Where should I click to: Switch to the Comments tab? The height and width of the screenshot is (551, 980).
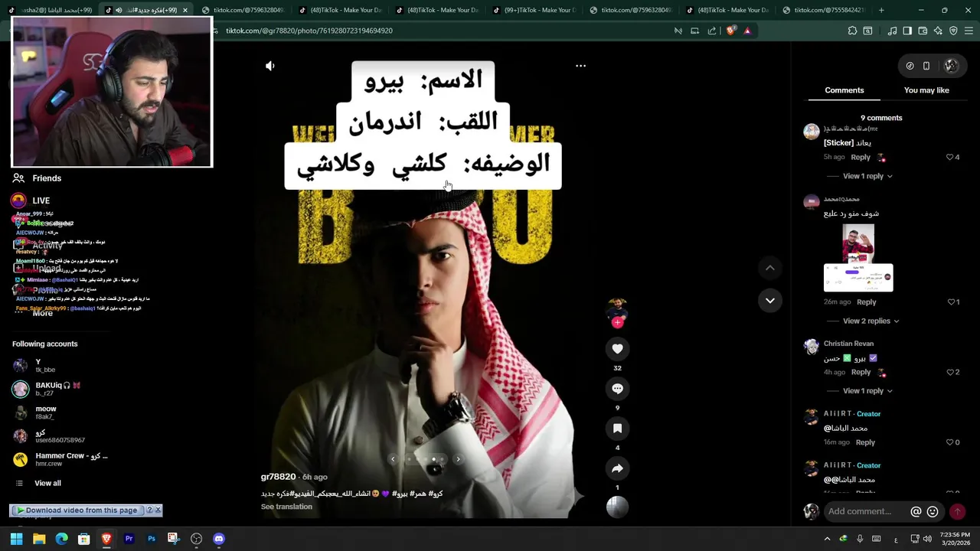[844, 90]
